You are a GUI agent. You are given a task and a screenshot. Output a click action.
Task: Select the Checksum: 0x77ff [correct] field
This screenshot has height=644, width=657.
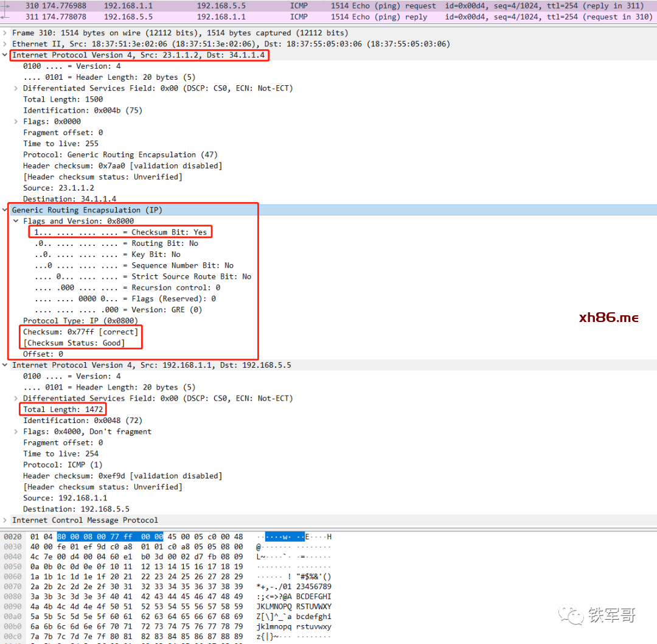click(x=80, y=332)
